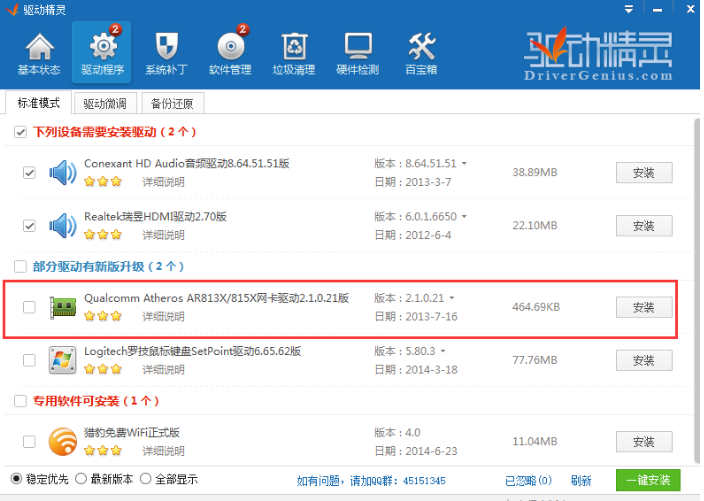Check the 猎豹免费WiFi checkbox
Viewport: 704px width, 501px height.
click(29, 441)
